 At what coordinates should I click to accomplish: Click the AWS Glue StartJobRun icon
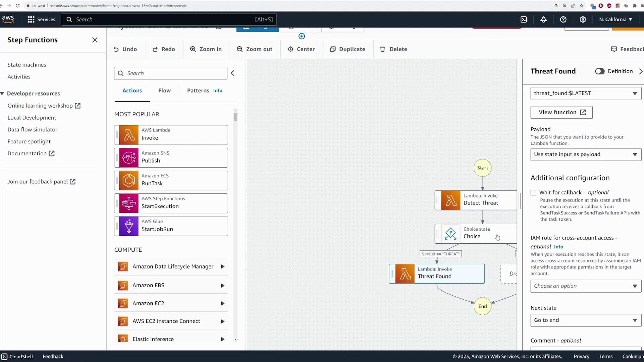click(x=129, y=226)
